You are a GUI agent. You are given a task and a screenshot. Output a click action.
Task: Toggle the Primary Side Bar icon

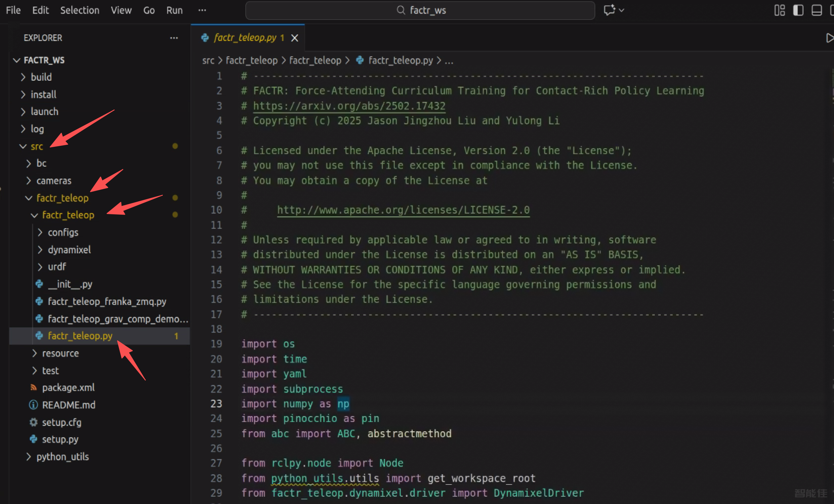[x=798, y=10]
